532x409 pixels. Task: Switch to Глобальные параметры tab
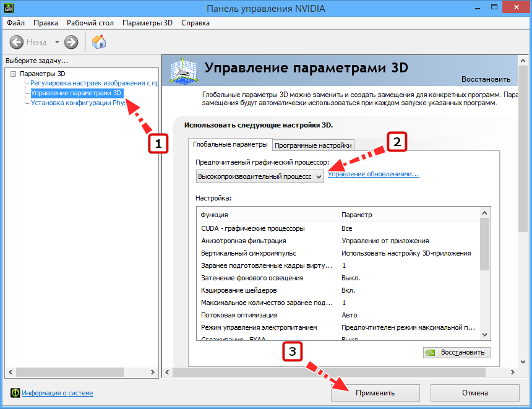coord(230,144)
